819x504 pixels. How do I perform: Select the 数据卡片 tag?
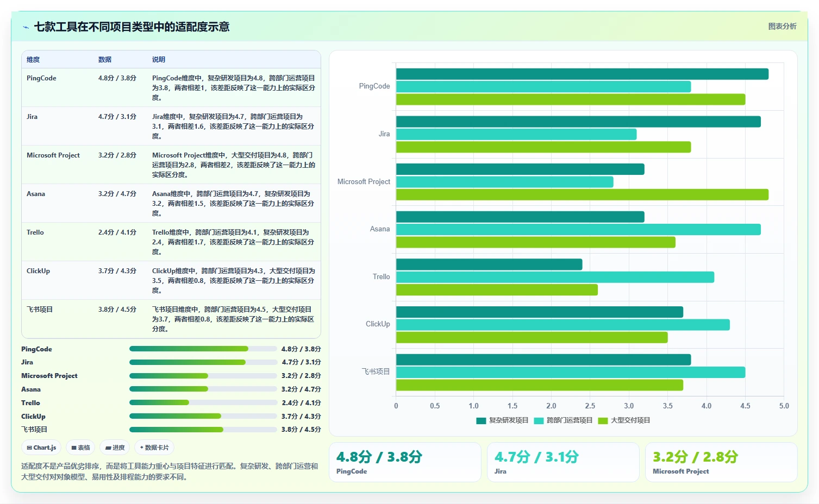point(154,448)
